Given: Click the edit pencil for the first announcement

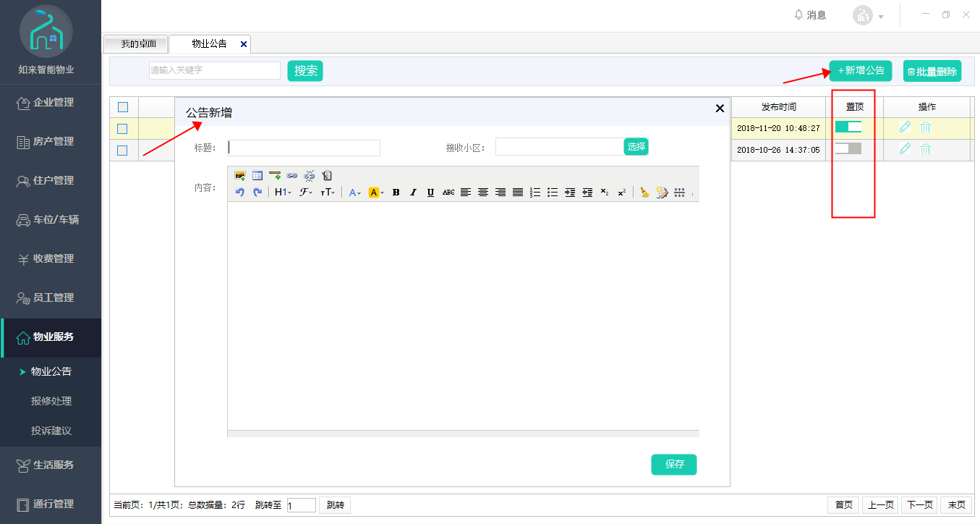Looking at the screenshot, I should tap(905, 127).
